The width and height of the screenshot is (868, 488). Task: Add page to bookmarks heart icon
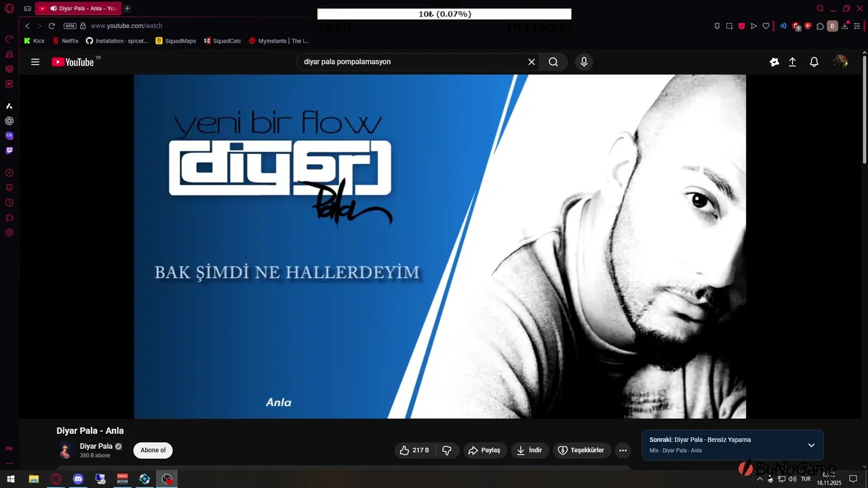pyautogui.click(x=766, y=26)
